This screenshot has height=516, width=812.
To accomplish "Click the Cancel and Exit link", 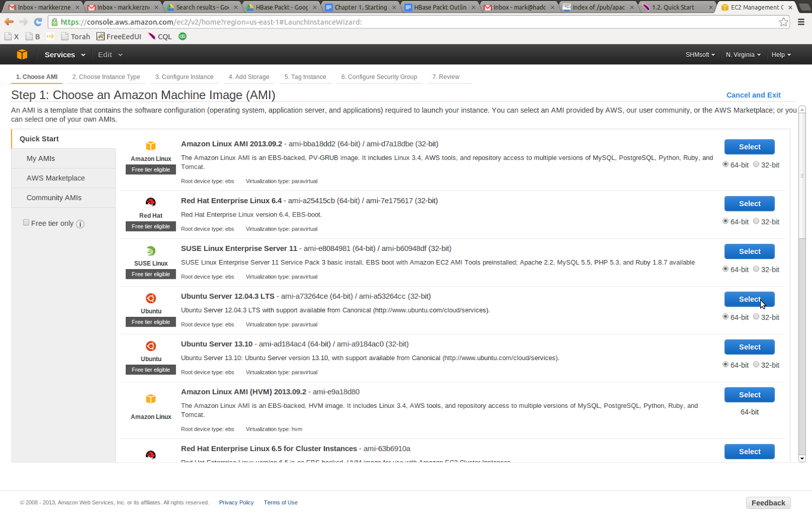I will pos(753,95).
